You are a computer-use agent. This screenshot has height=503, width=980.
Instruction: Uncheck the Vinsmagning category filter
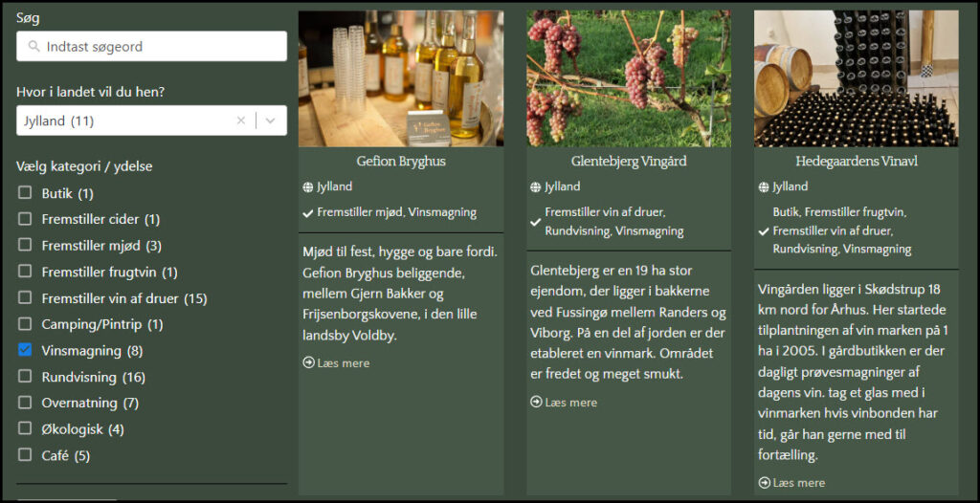click(25, 350)
